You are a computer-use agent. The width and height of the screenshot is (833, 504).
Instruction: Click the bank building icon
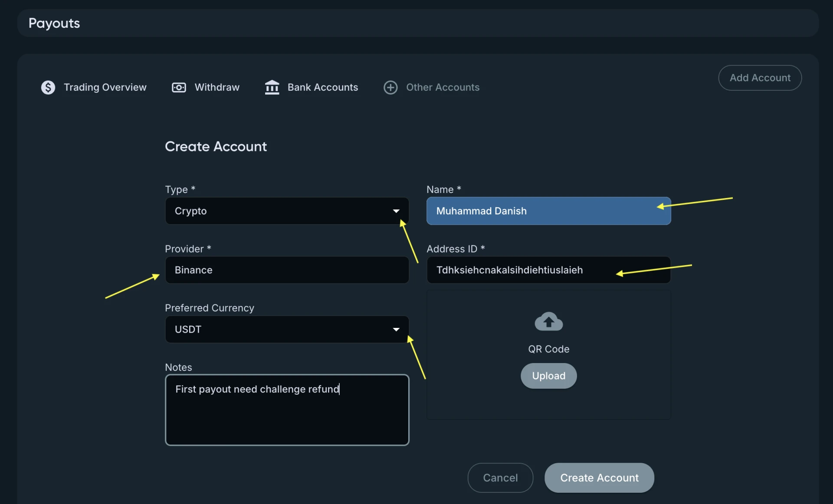tap(272, 88)
